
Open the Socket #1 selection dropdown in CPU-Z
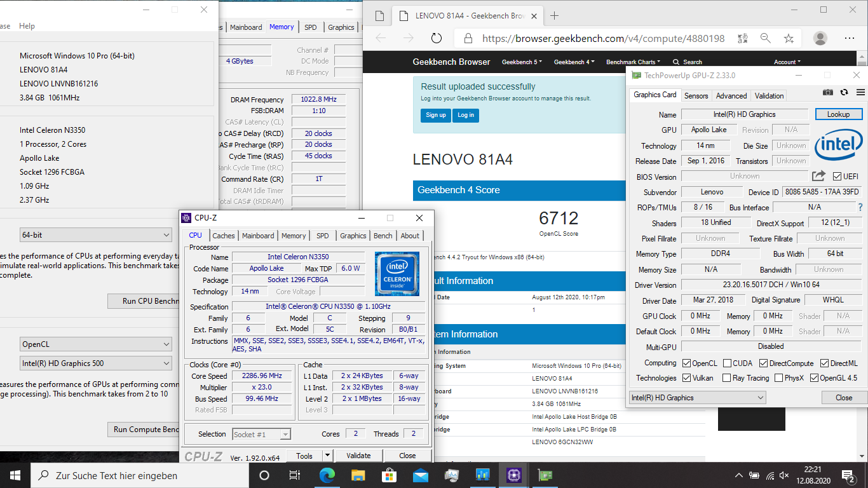[261, 435]
